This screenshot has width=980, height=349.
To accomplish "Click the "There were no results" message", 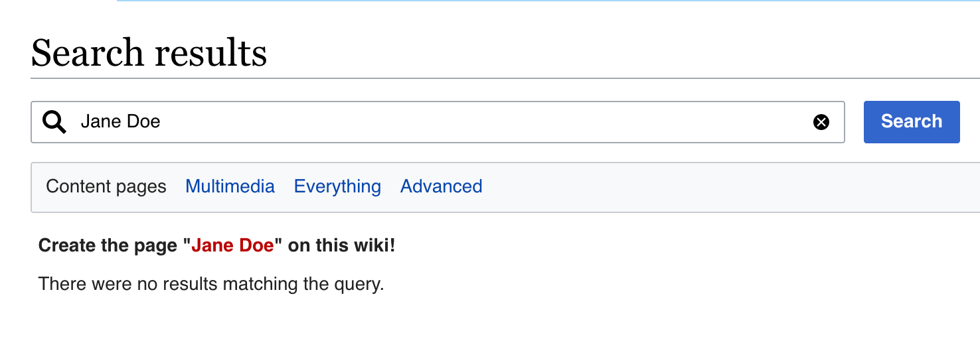I will click(x=211, y=284).
